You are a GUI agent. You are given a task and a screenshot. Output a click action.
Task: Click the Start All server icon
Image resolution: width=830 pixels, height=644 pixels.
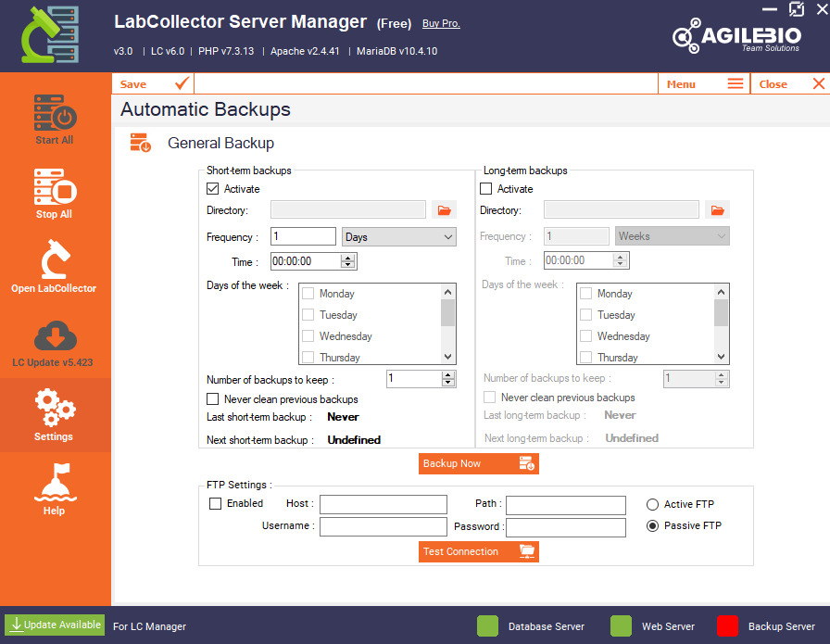[x=55, y=112]
